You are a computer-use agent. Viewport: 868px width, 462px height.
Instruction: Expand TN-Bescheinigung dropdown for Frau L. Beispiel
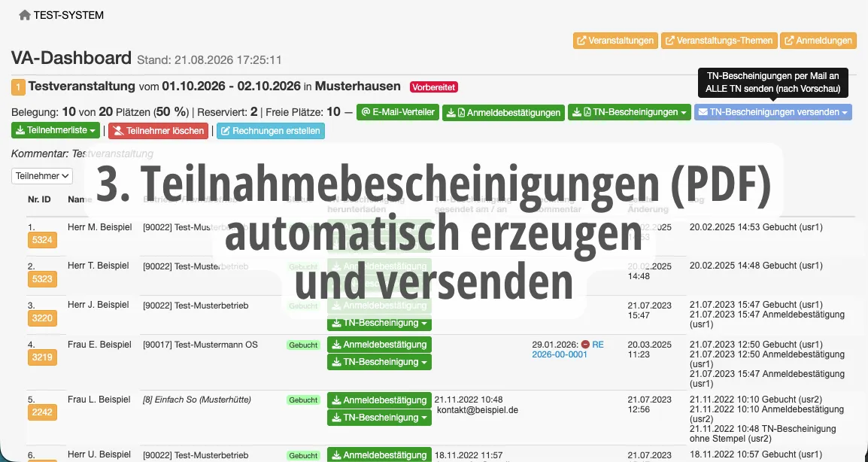(379, 417)
